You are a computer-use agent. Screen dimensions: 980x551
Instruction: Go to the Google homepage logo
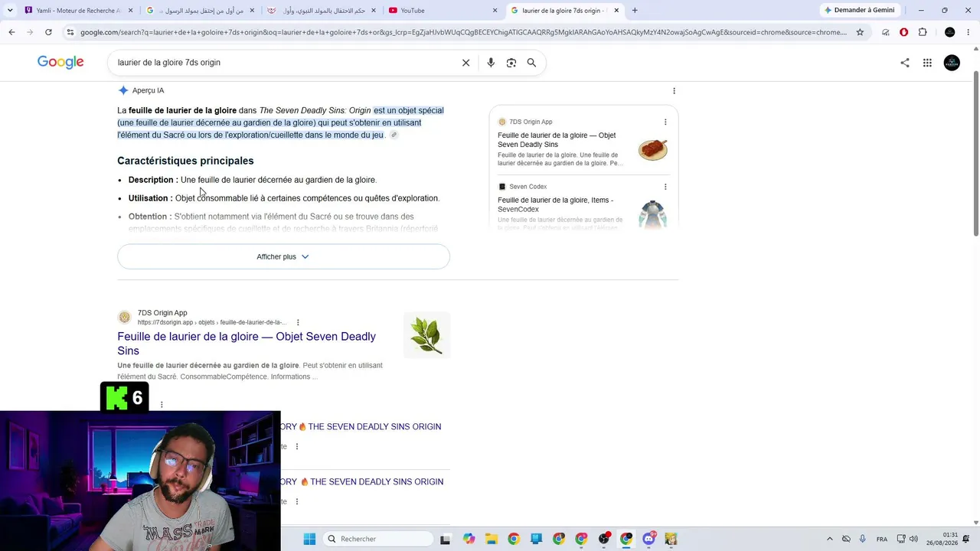click(60, 63)
